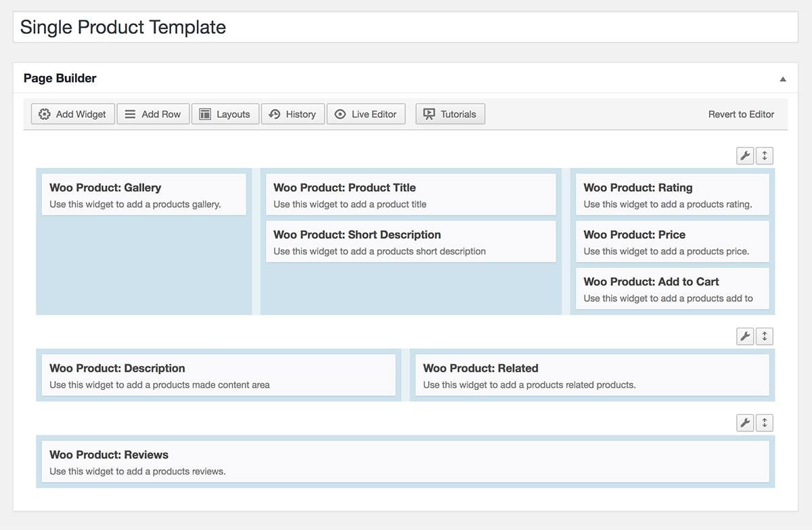Select the Woo Product: Short Description widget

[411, 242]
